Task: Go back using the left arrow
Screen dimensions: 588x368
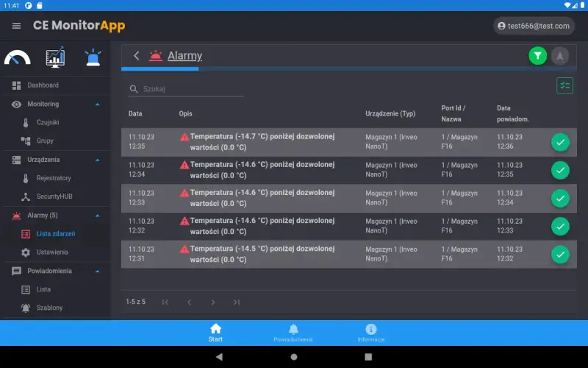Action: [x=137, y=56]
